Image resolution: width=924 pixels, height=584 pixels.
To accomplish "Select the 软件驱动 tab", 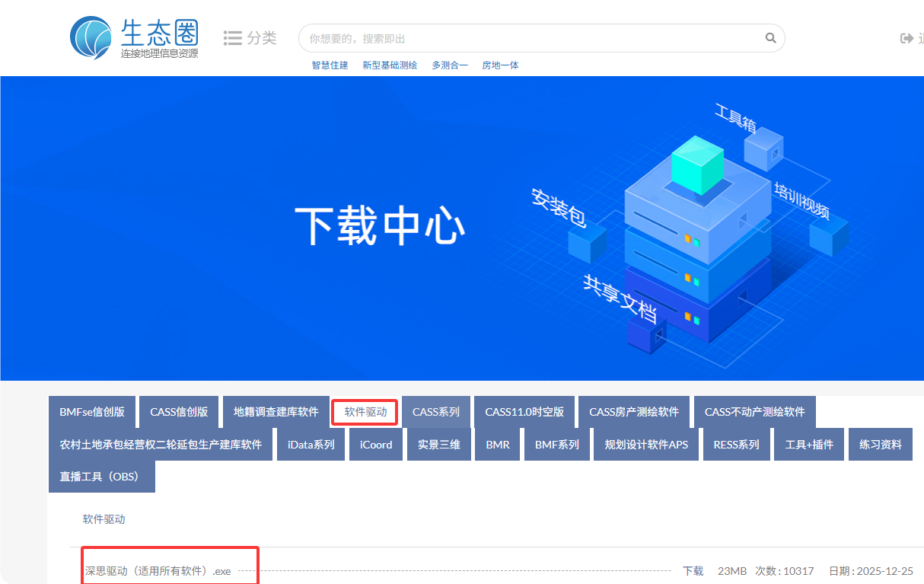I will pyautogui.click(x=365, y=412).
